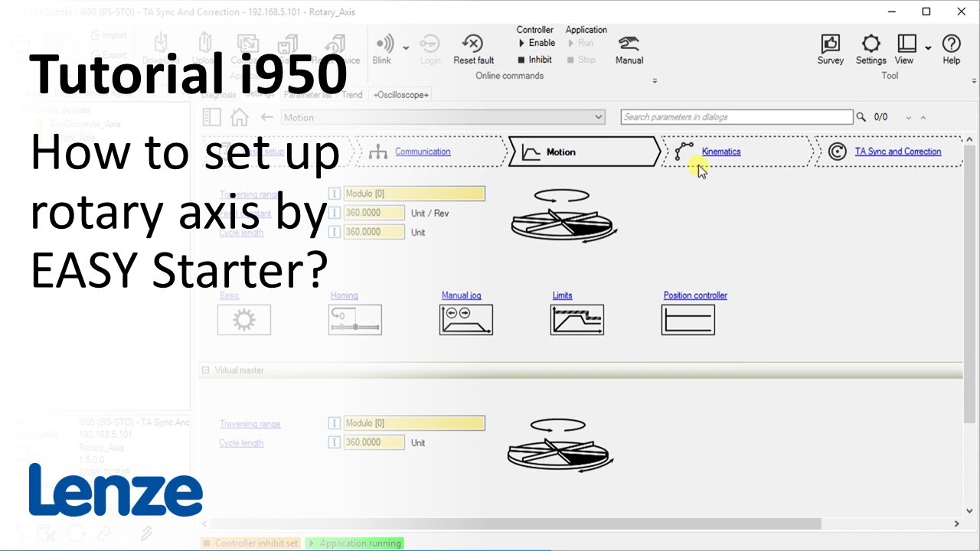Open Cycle length link under Virtual master
Screen dimensions: 980x551
pyautogui.click(x=241, y=443)
